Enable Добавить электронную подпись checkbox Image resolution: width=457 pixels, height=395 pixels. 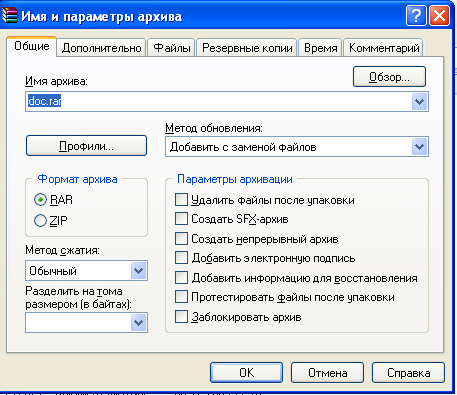(181, 258)
